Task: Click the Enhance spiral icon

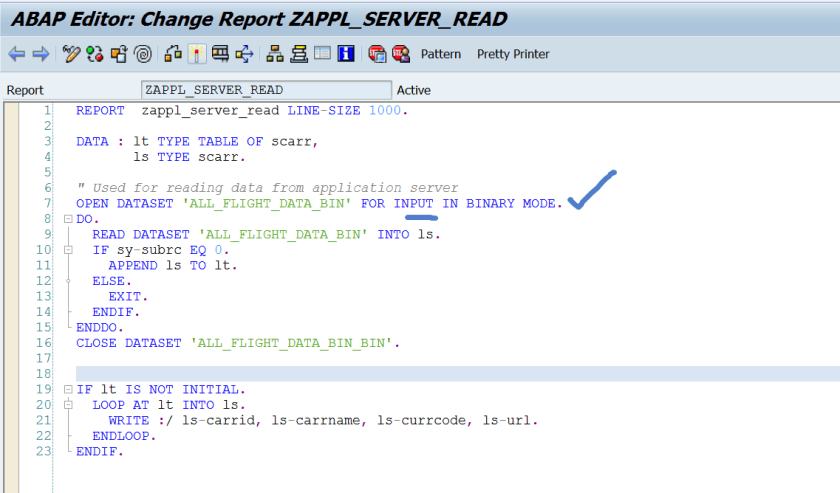Action: click(143, 54)
